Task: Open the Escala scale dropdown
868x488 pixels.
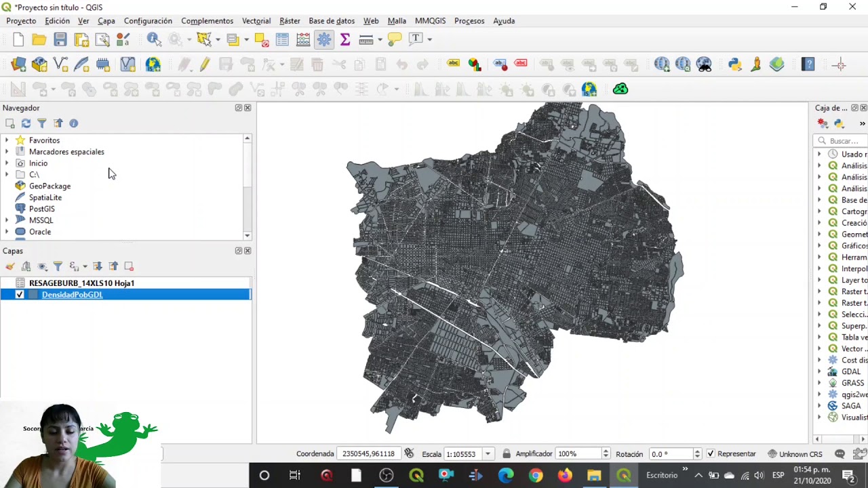Action: click(x=488, y=454)
